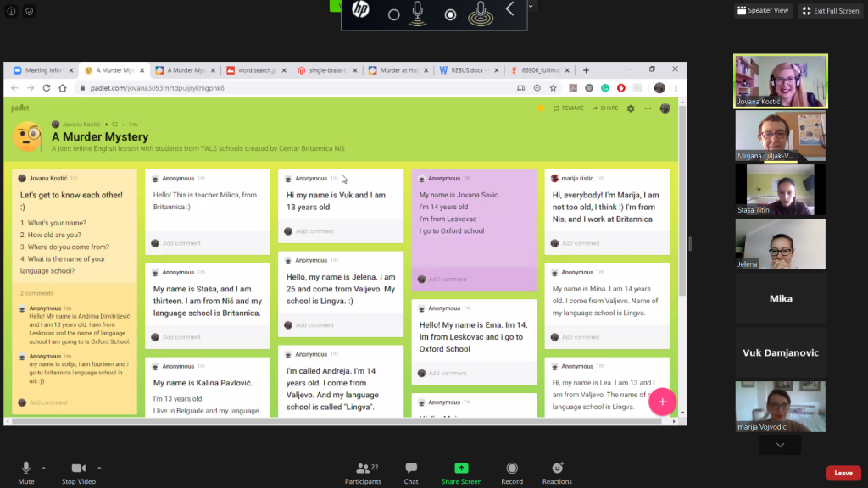Like the padlet with the heart icon
This screenshot has height=488, width=868.
[540, 108]
